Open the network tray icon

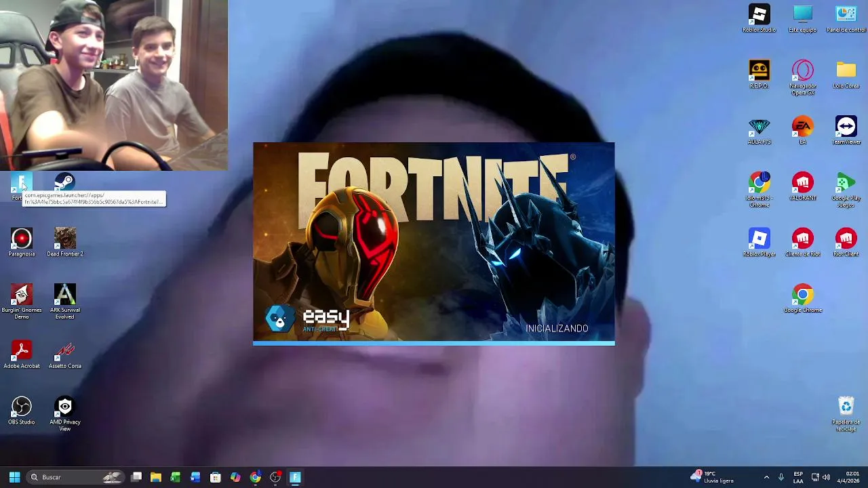(815, 477)
